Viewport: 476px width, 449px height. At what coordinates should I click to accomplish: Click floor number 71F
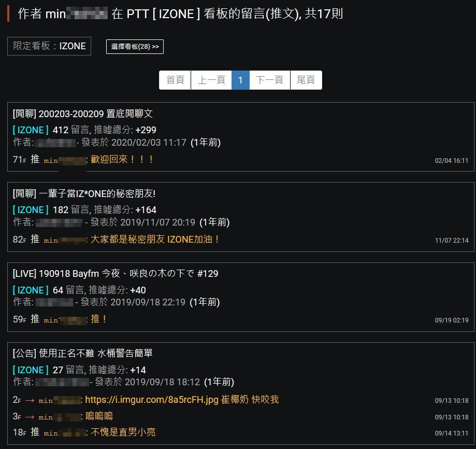coord(20,160)
